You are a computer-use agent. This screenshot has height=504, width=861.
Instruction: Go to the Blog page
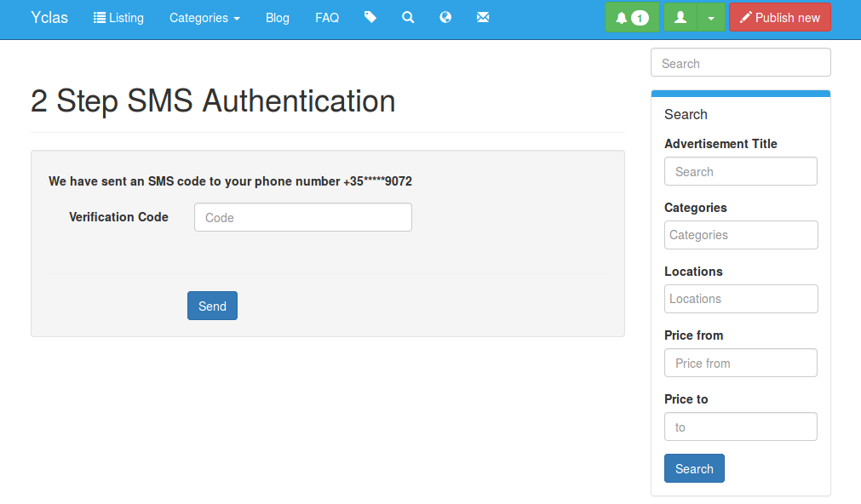[x=278, y=18]
